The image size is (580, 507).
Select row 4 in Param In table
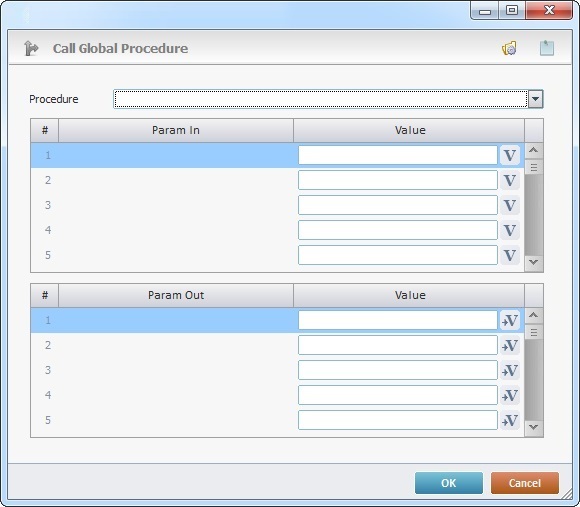click(x=277, y=230)
